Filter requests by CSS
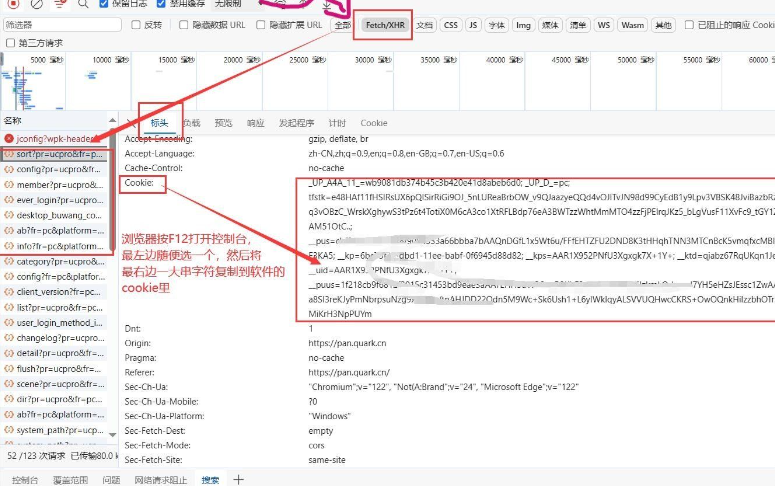 click(451, 25)
